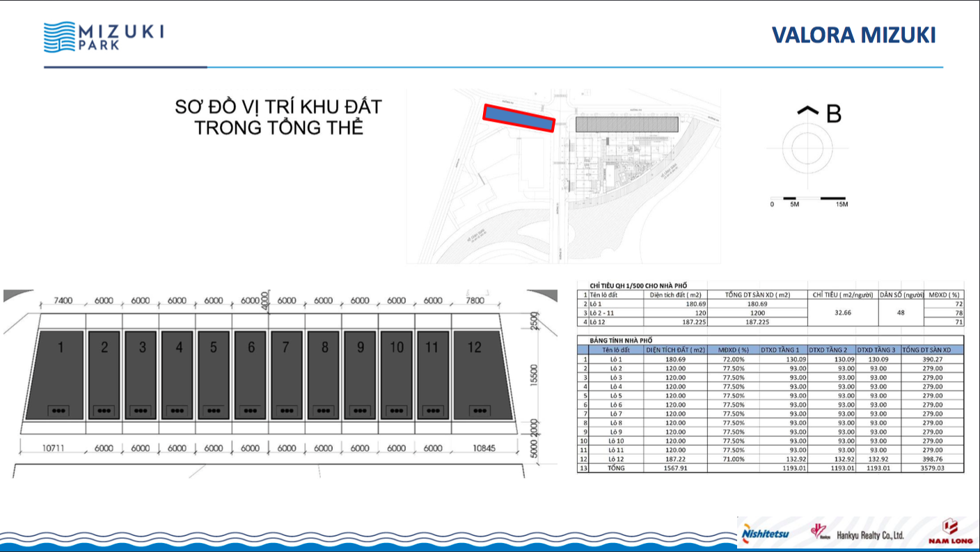Click the DTXD TẦNG 3 header
The width and height of the screenshot is (980, 552).
(878, 349)
